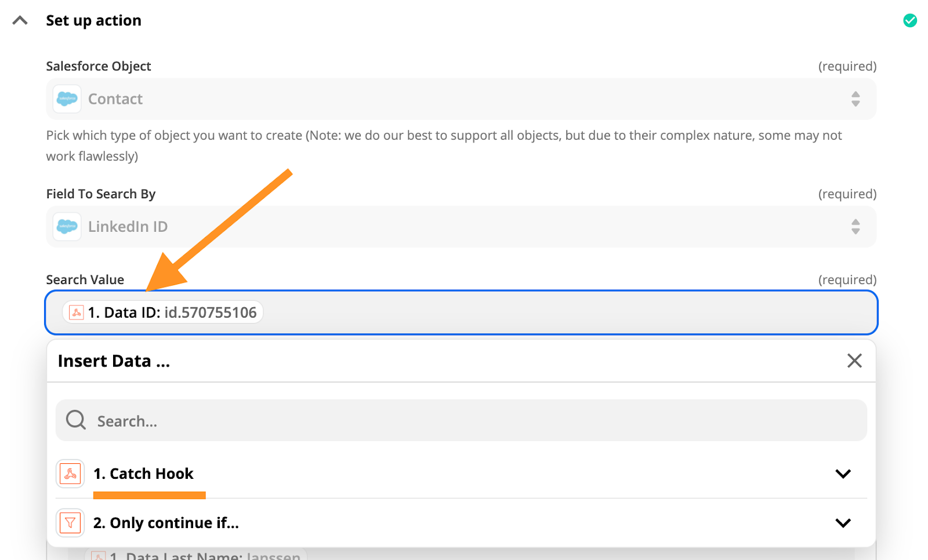Click the filter icon for Only continue if
928x560 pixels.
pyautogui.click(x=70, y=523)
